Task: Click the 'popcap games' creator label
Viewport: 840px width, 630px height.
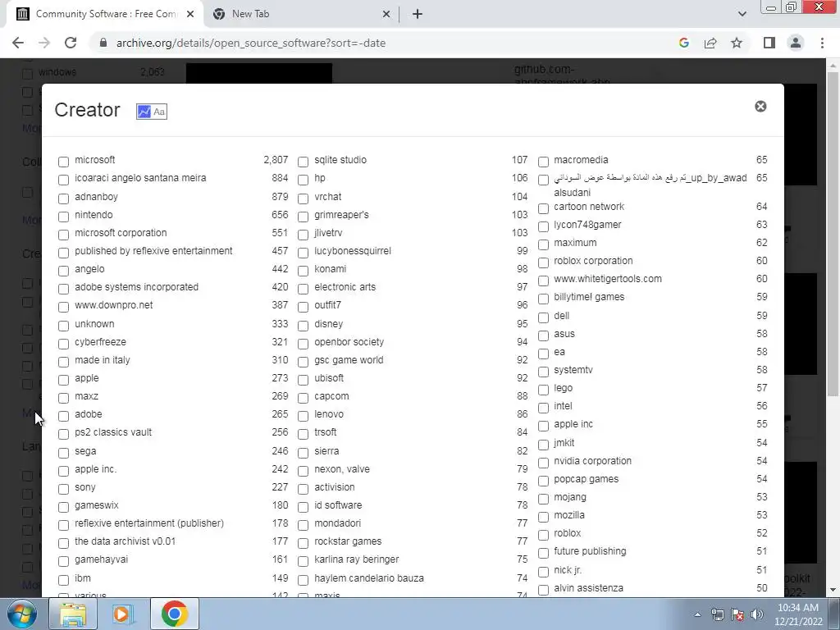Action: click(x=586, y=479)
